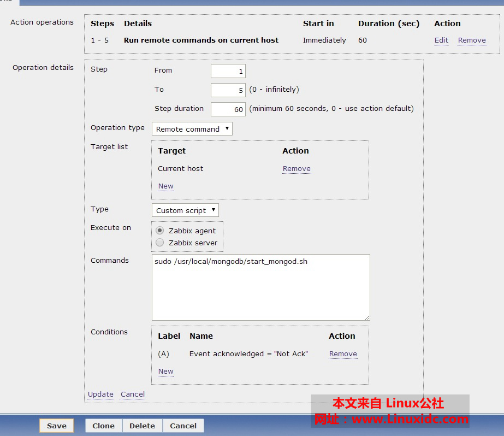Clone this action

103,426
